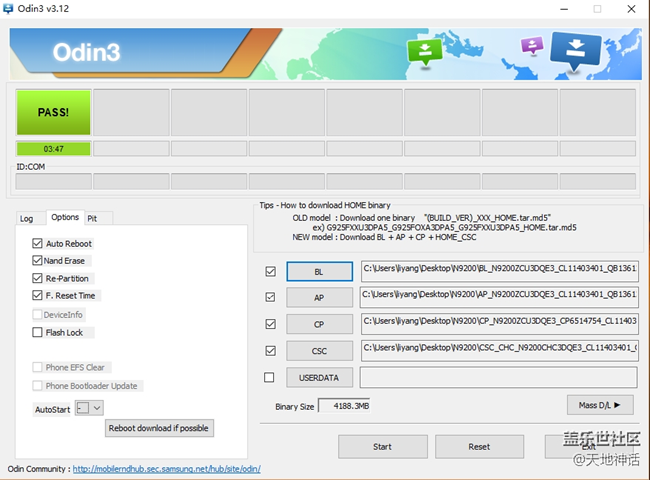Click the CP file path field
The width and height of the screenshot is (650, 480).
pos(500,324)
